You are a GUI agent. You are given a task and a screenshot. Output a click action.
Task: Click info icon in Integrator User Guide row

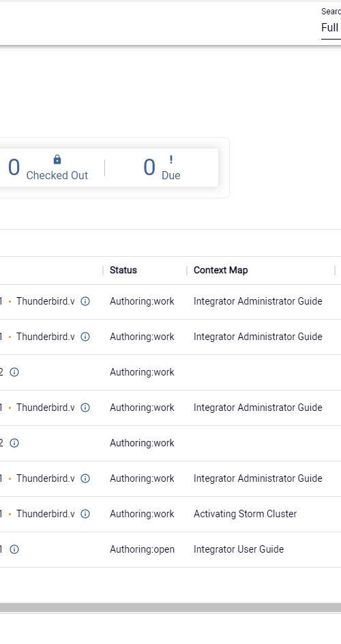14,549
